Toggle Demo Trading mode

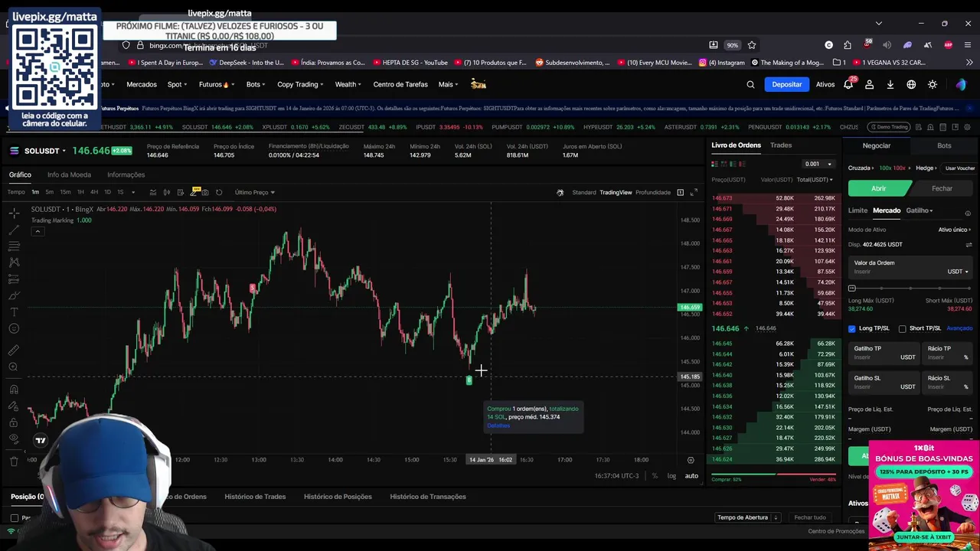coord(888,127)
